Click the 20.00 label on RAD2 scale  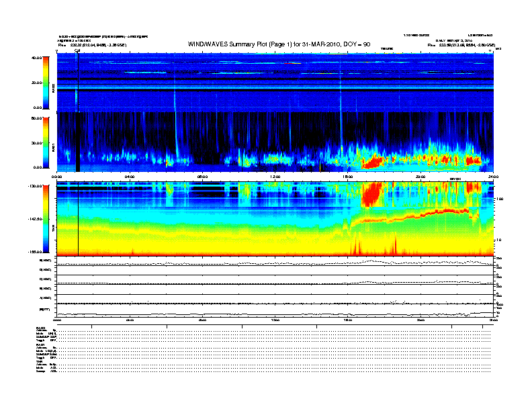(x=37, y=83)
